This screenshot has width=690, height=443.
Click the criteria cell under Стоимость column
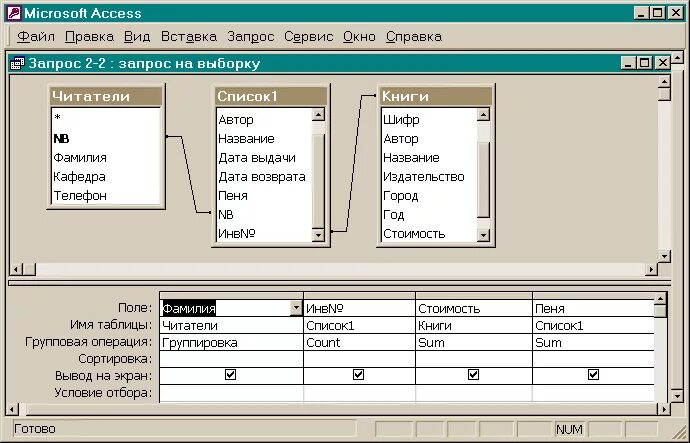[x=473, y=393]
